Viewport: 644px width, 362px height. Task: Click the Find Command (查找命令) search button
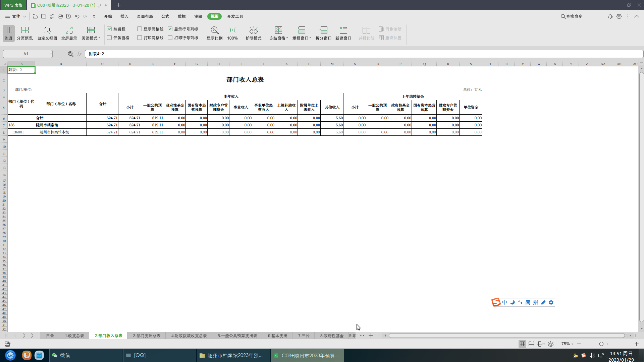click(571, 16)
